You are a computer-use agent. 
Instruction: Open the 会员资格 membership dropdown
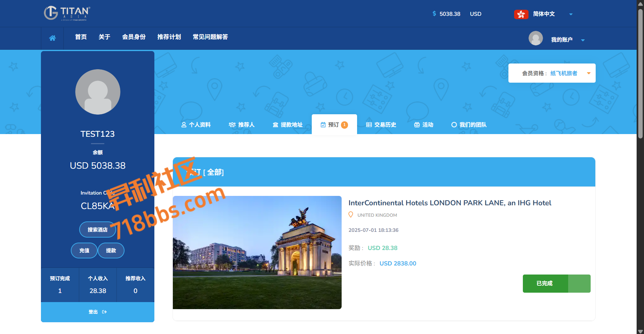click(x=552, y=73)
